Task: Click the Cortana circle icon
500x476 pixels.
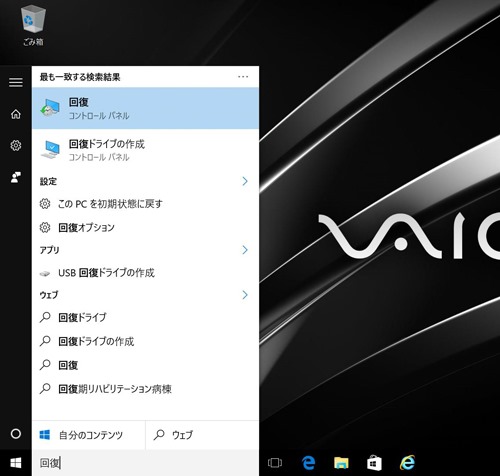Action: (x=16, y=434)
